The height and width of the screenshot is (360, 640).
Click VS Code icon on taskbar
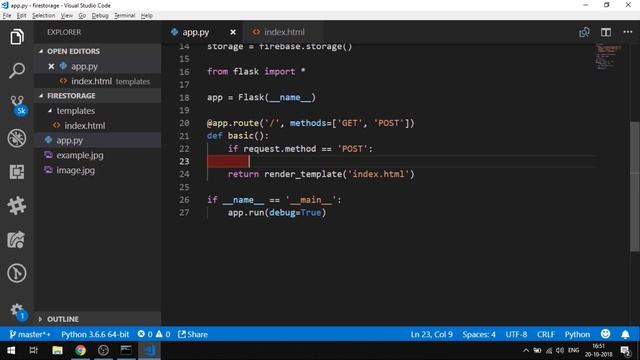(149, 350)
